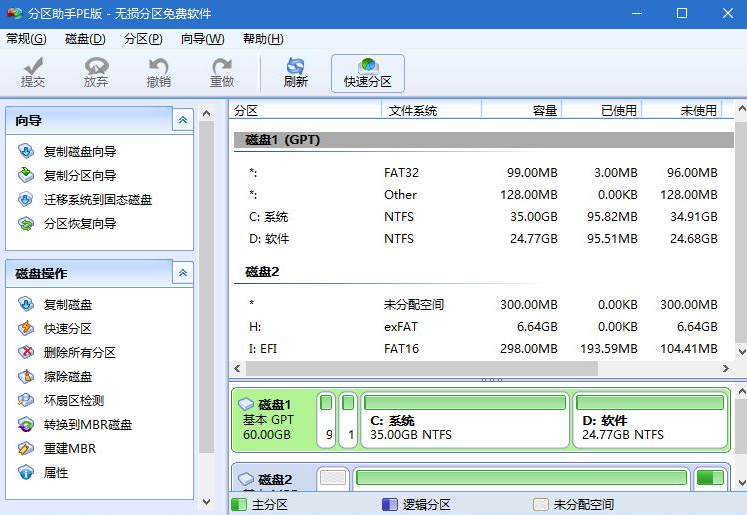Collapse the 磁盘操作 panel section
The width and height of the screenshot is (747, 515).
click(182, 273)
